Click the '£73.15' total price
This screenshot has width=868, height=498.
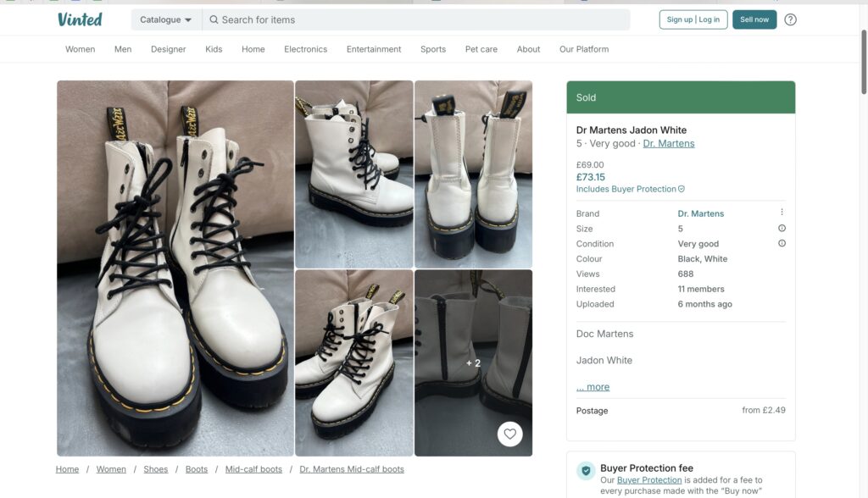(x=591, y=177)
